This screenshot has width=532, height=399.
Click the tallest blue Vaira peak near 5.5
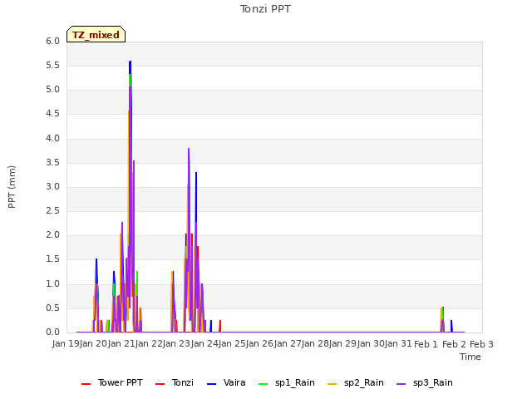tap(131, 62)
